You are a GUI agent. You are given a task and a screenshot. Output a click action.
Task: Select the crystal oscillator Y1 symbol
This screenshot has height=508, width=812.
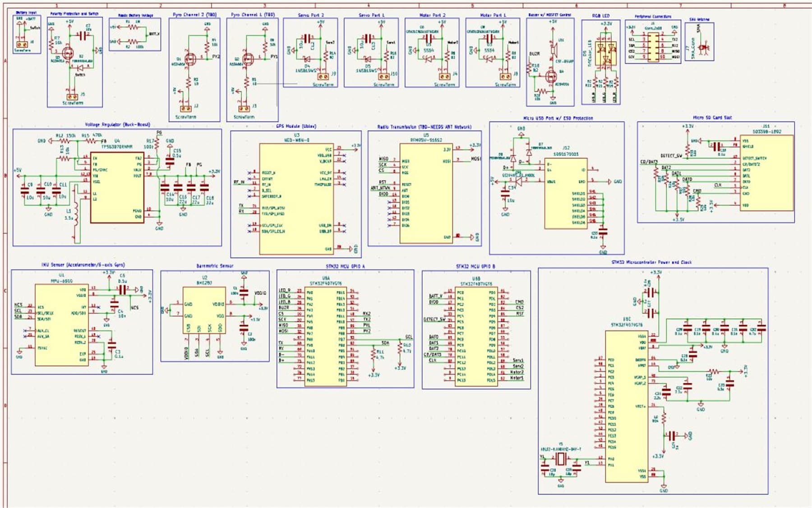click(560, 460)
